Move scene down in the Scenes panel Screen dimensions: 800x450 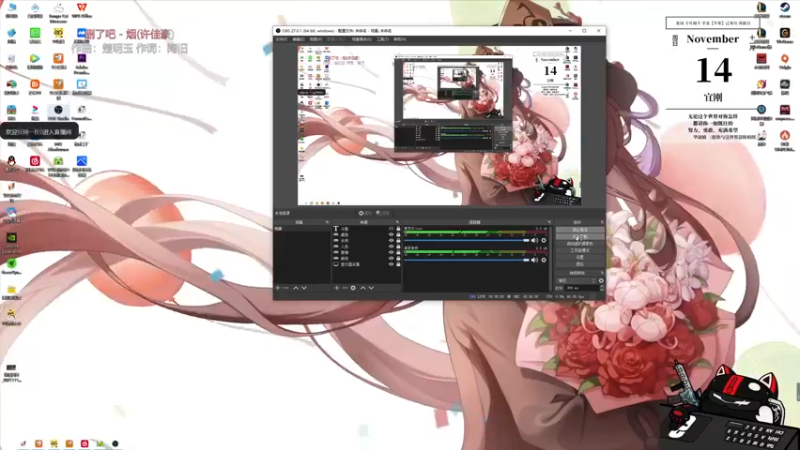pos(304,288)
